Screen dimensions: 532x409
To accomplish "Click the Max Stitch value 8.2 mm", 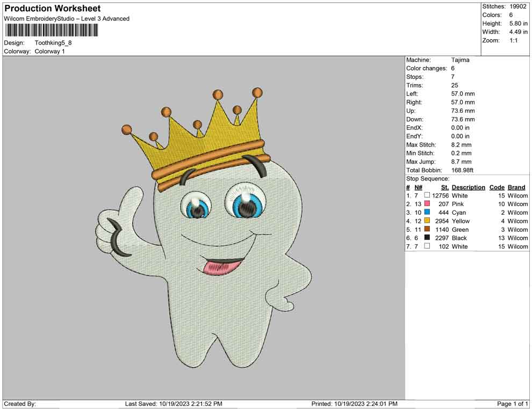I will [x=461, y=145].
